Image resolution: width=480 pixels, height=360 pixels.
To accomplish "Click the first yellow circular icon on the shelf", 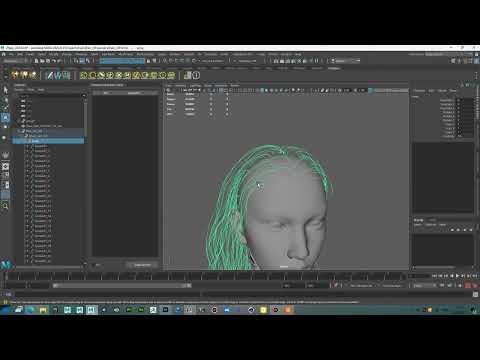I will 84,75.
